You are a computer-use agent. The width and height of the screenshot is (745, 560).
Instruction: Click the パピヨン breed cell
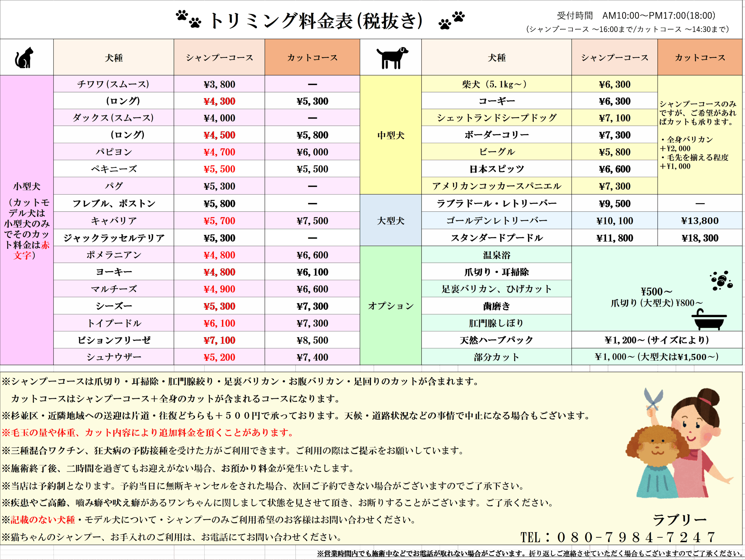113,152
